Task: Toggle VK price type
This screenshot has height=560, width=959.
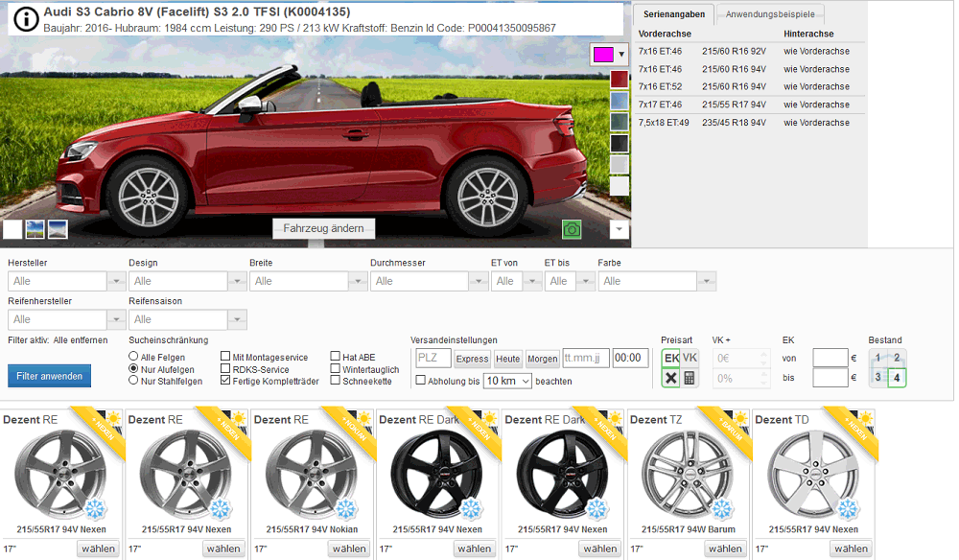Action: point(690,359)
